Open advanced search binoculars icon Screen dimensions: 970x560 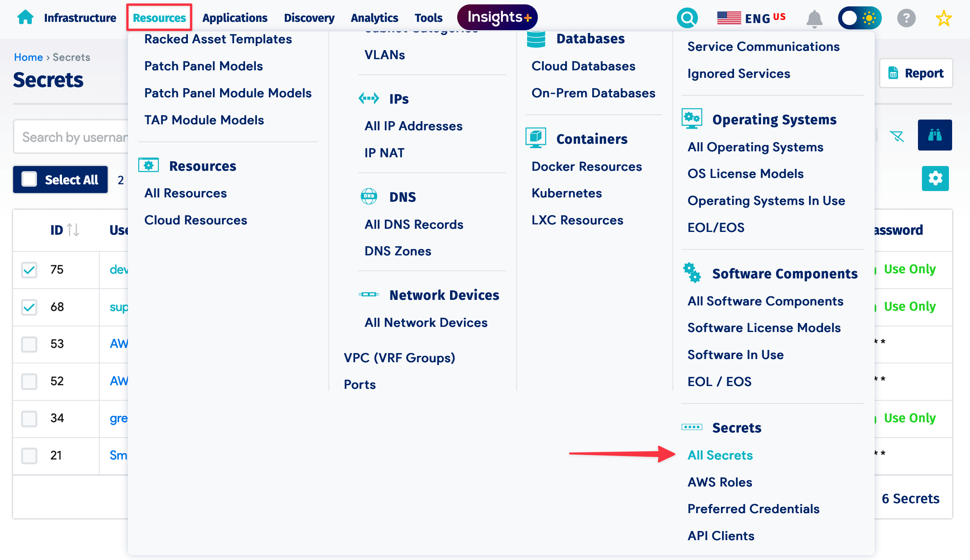pyautogui.click(x=935, y=135)
